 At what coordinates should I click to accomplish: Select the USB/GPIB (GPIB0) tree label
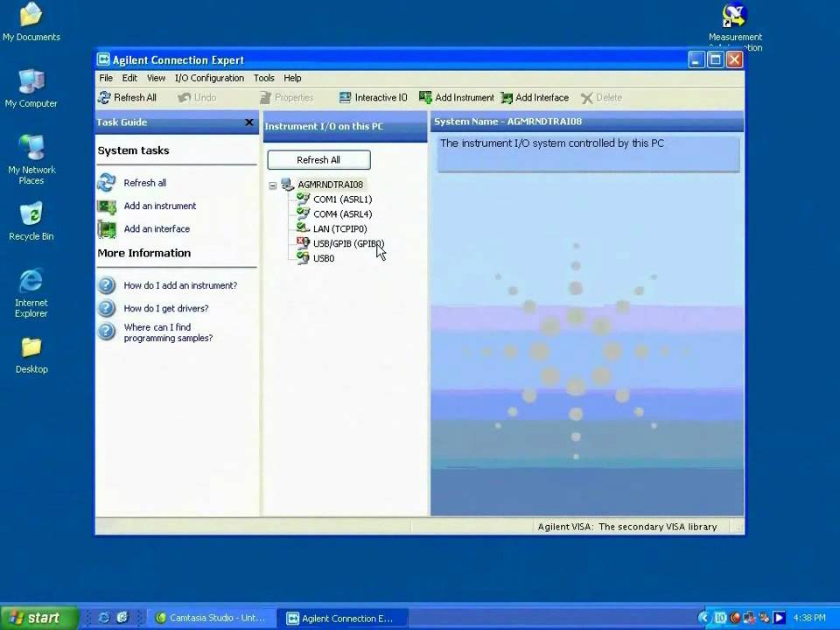(x=349, y=243)
